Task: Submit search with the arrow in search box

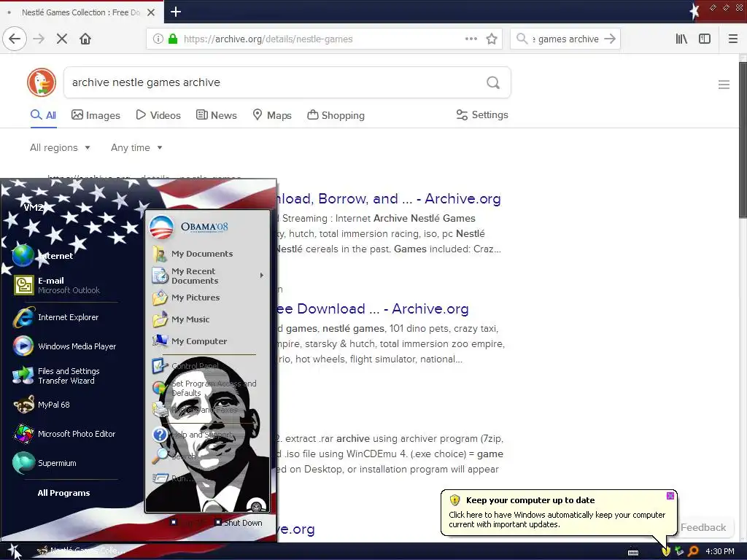Action: (610, 39)
